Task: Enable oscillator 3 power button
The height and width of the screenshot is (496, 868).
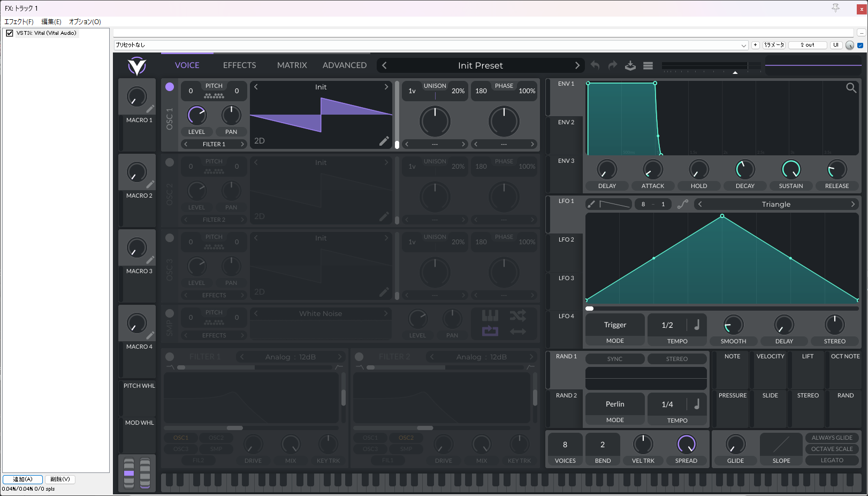Action: click(x=170, y=238)
